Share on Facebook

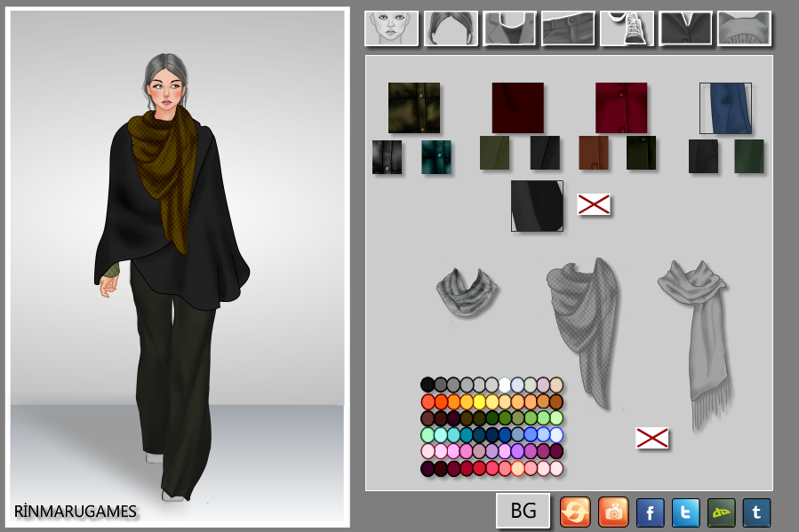tap(651, 512)
